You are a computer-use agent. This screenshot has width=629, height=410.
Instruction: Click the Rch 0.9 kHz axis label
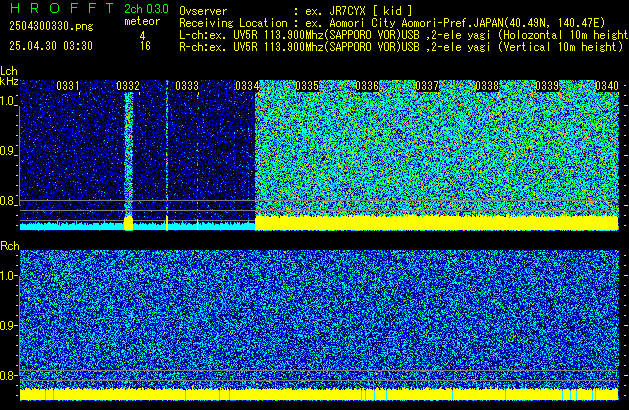(8, 325)
